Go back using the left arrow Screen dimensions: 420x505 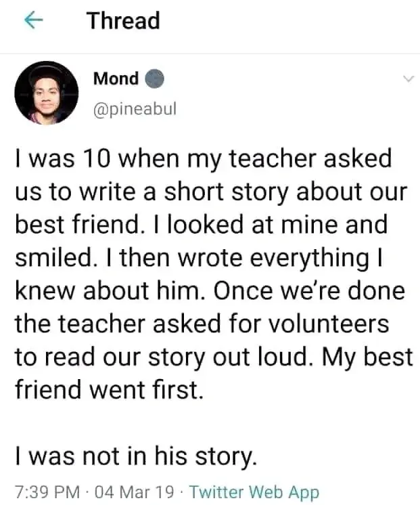click(34, 21)
